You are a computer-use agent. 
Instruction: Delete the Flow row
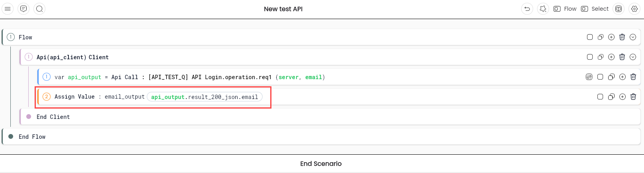tap(622, 37)
